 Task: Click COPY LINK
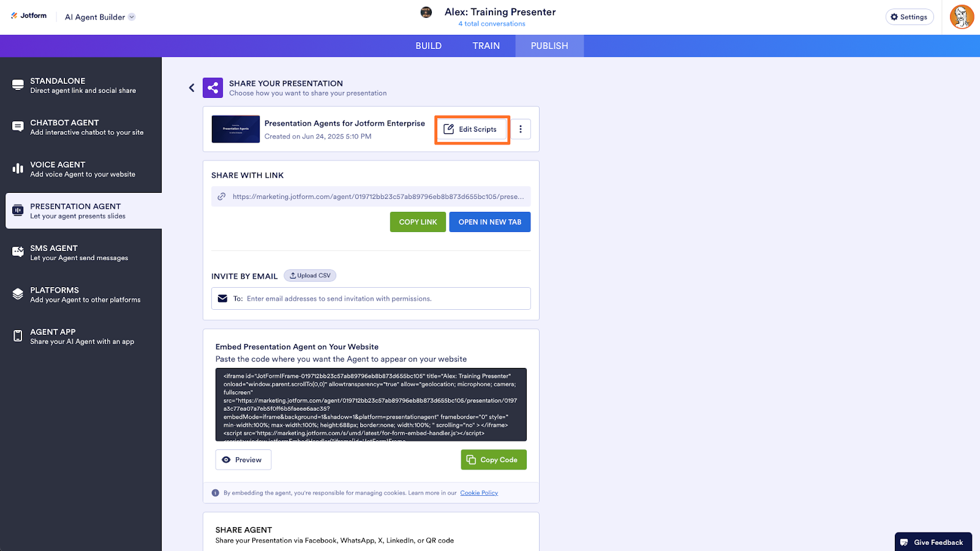tap(418, 222)
